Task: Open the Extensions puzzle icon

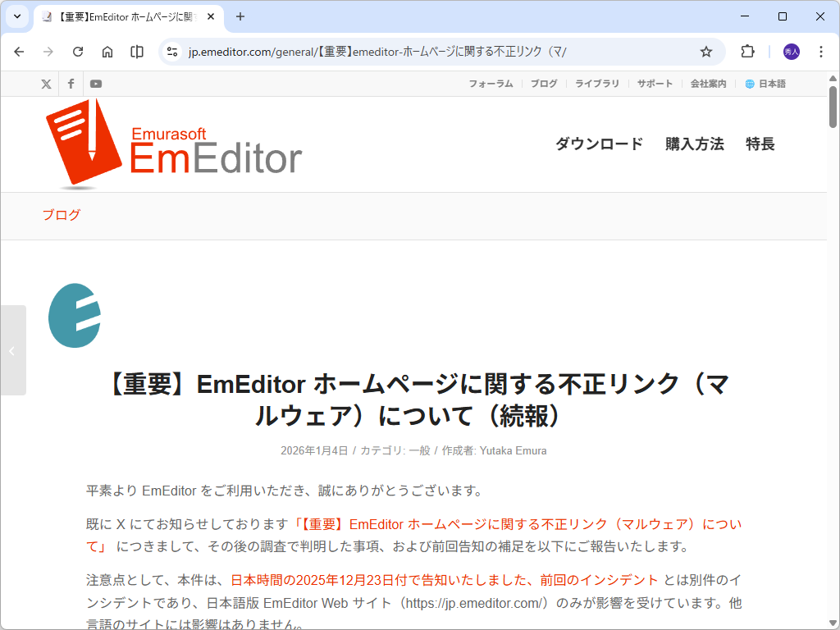Action: [747, 52]
